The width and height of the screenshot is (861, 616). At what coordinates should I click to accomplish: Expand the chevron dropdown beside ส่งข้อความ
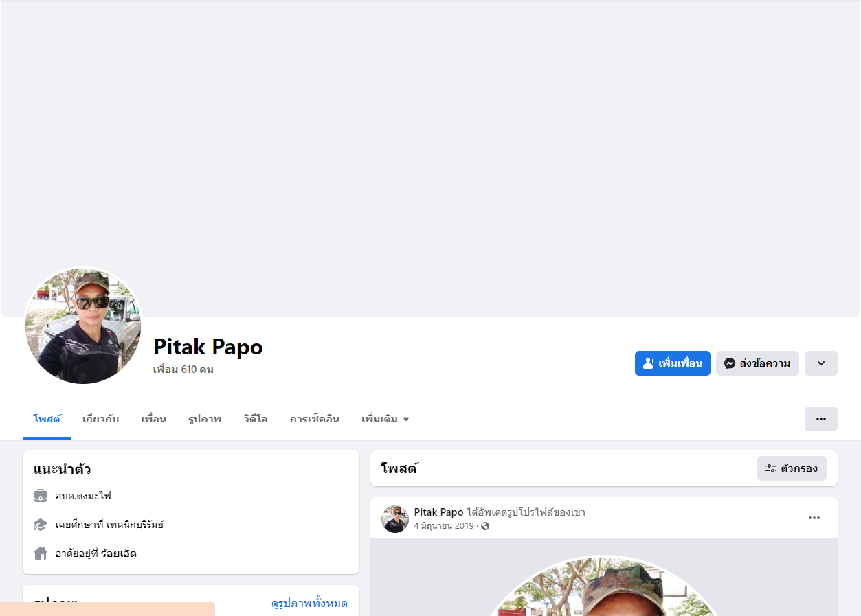pos(820,363)
